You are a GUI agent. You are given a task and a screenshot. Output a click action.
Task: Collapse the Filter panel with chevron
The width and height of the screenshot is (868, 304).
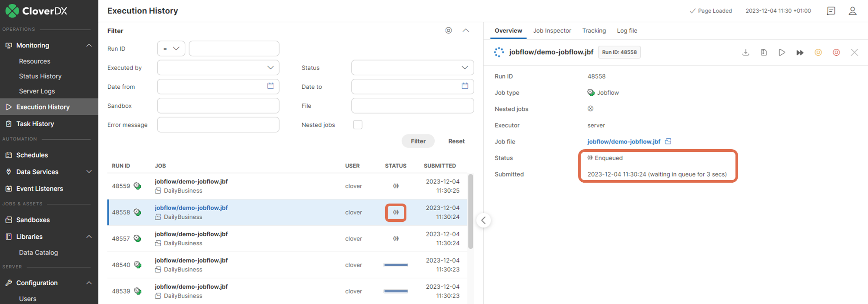coord(466,30)
